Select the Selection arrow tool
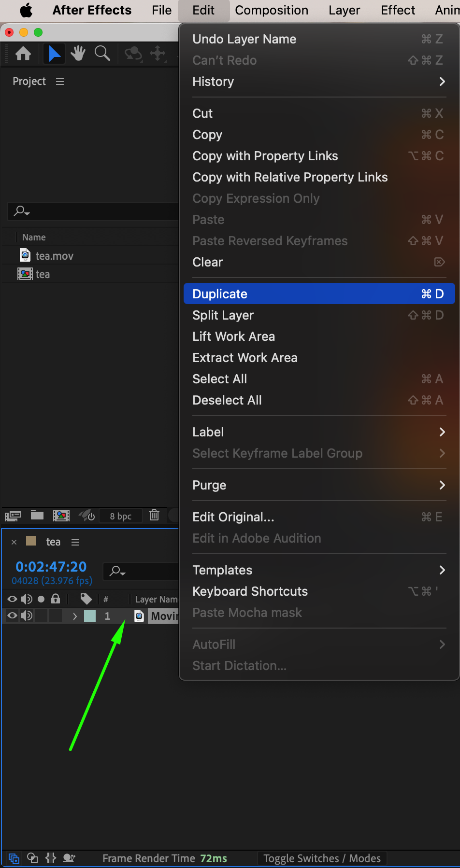The image size is (460, 868). click(x=55, y=54)
